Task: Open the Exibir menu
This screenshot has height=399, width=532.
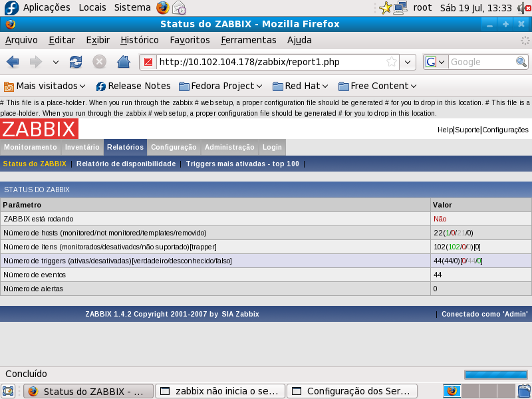Action: [x=98, y=40]
